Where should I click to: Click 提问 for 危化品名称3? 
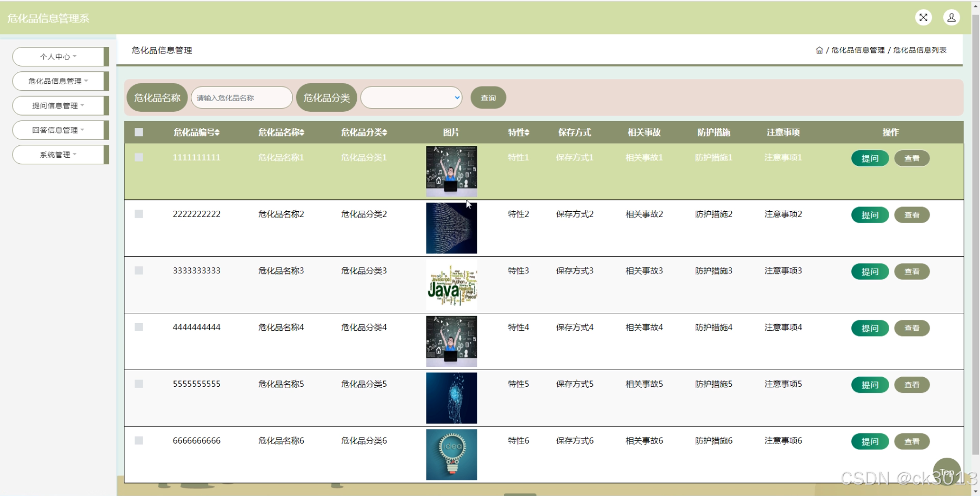tap(869, 271)
